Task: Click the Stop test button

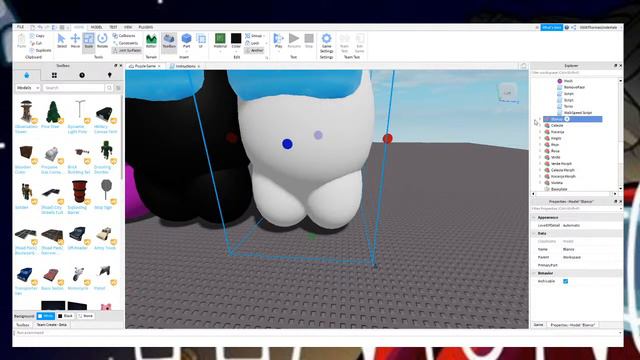Action: [309, 41]
